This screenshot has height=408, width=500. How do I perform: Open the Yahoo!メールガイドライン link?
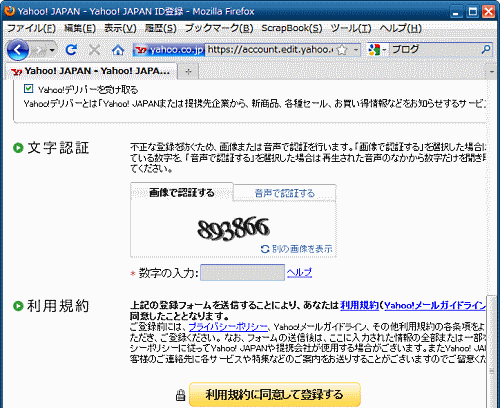(435, 305)
